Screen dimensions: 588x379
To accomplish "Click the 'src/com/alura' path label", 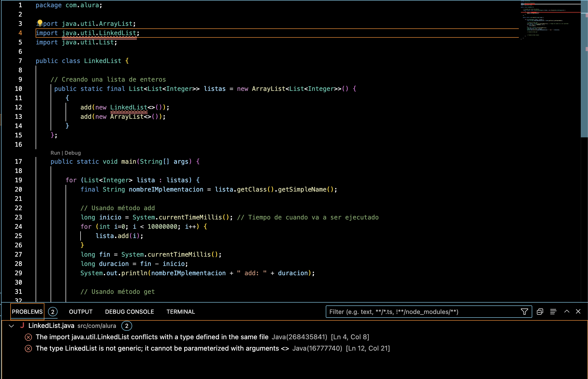I will pos(97,326).
